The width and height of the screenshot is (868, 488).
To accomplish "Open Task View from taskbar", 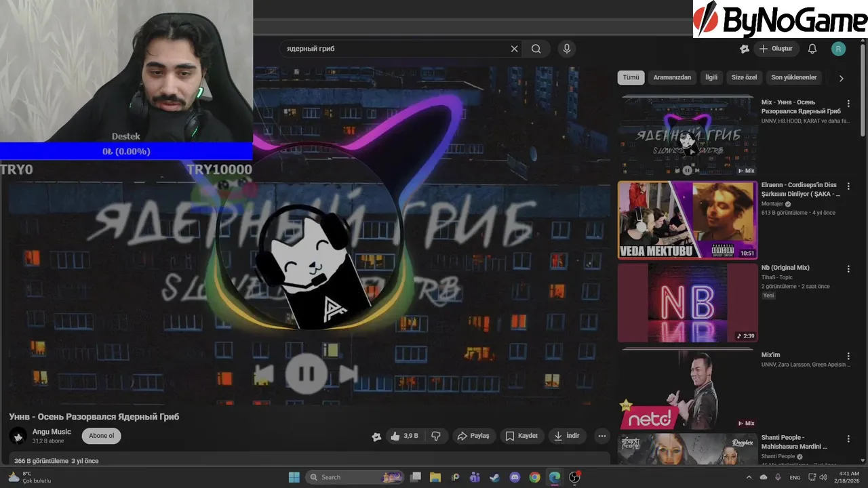I will coord(416,477).
